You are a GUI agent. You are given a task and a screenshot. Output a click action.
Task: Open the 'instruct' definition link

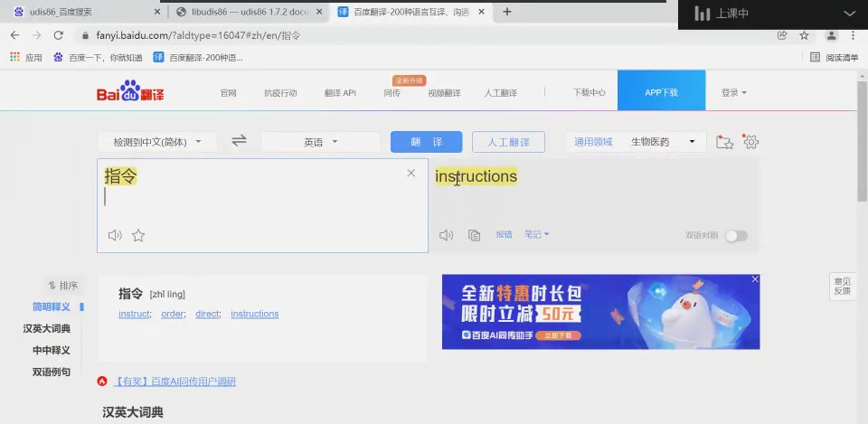(134, 314)
